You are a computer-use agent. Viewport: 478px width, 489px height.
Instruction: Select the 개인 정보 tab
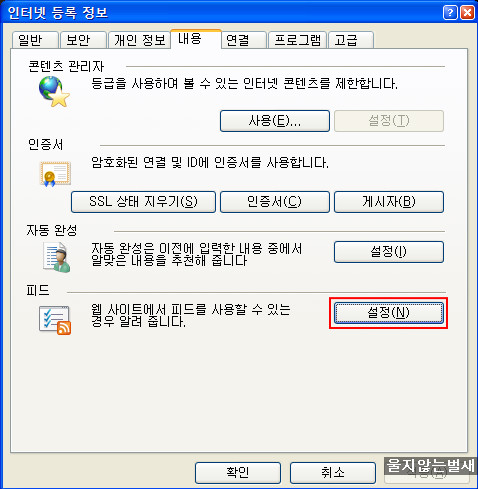tap(139, 40)
